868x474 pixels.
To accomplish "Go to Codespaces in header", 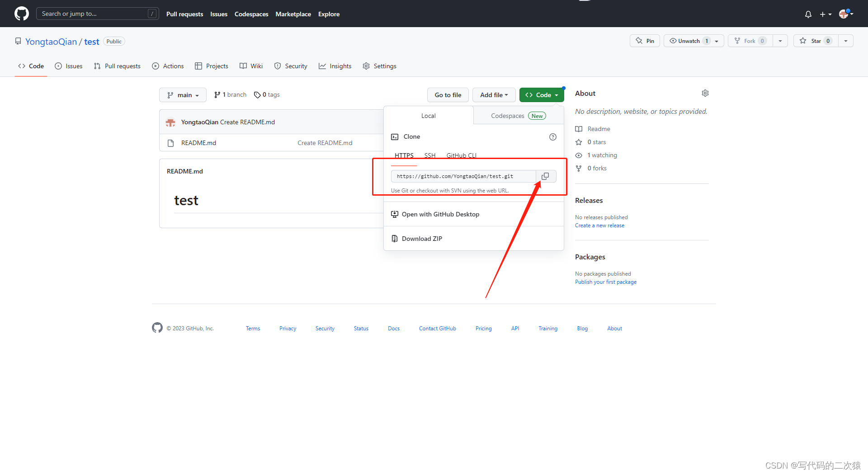I will click(x=251, y=14).
